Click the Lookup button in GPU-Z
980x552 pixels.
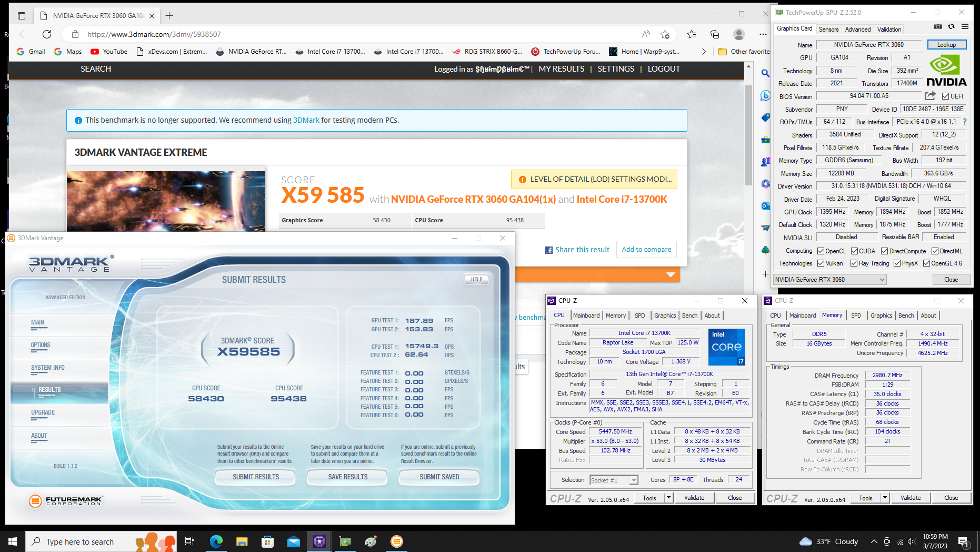point(946,45)
